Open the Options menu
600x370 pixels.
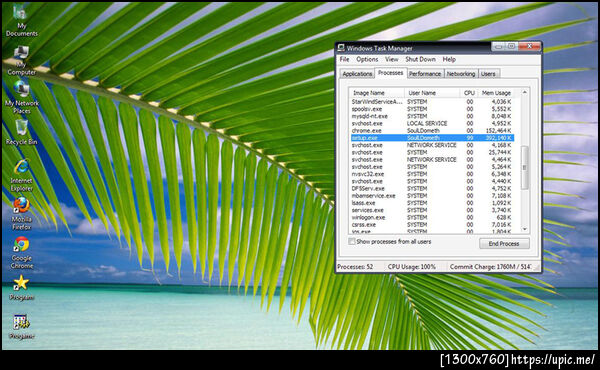click(x=367, y=59)
